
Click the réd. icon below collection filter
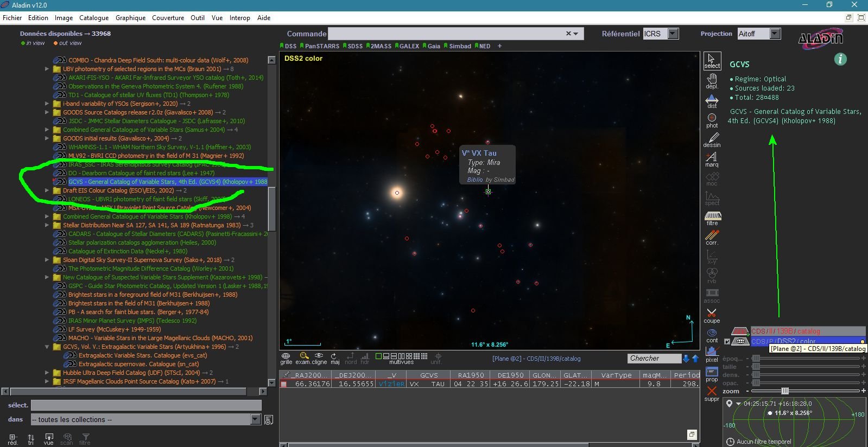coord(13,439)
